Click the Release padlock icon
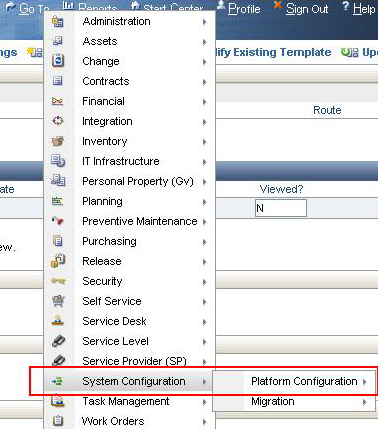 tap(58, 261)
